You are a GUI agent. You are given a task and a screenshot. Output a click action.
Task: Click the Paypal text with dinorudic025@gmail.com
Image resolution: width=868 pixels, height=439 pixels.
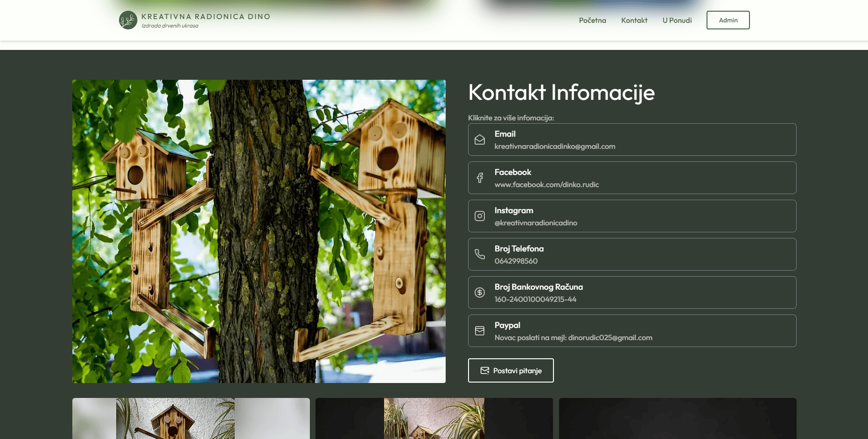point(574,338)
